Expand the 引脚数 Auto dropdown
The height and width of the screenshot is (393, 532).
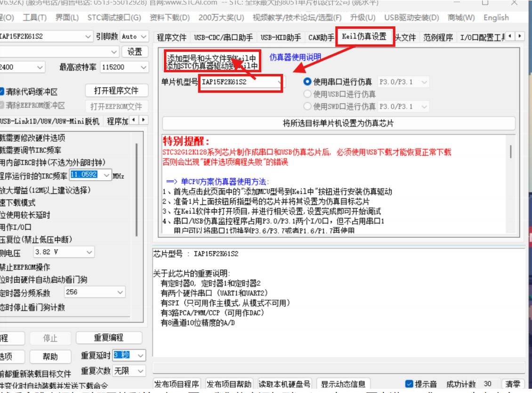point(144,36)
